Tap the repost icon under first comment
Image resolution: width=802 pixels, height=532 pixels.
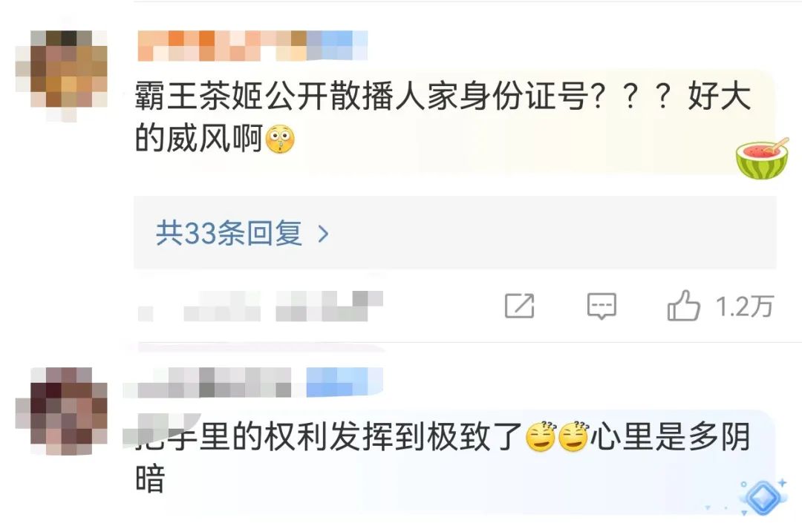tap(519, 306)
